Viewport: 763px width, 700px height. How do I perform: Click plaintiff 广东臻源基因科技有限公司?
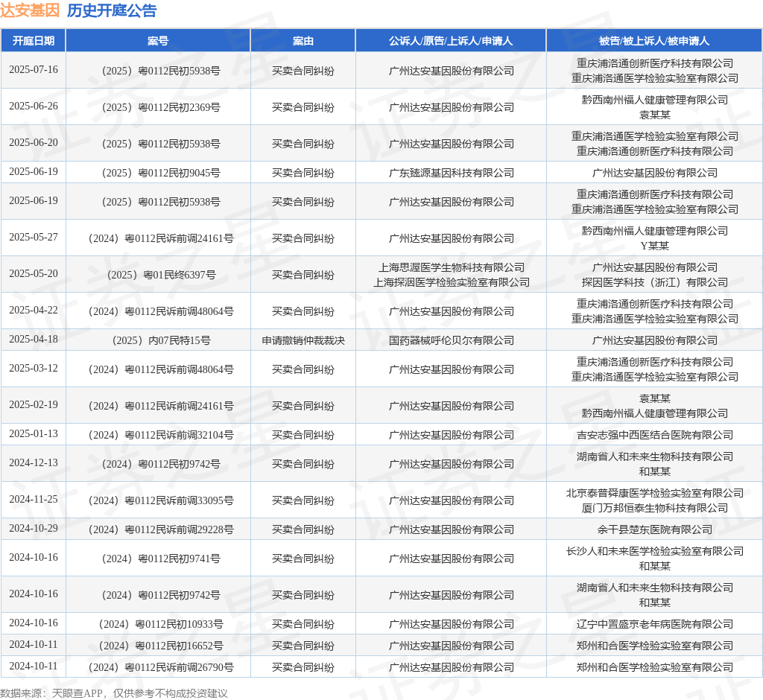tap(451, 173)
